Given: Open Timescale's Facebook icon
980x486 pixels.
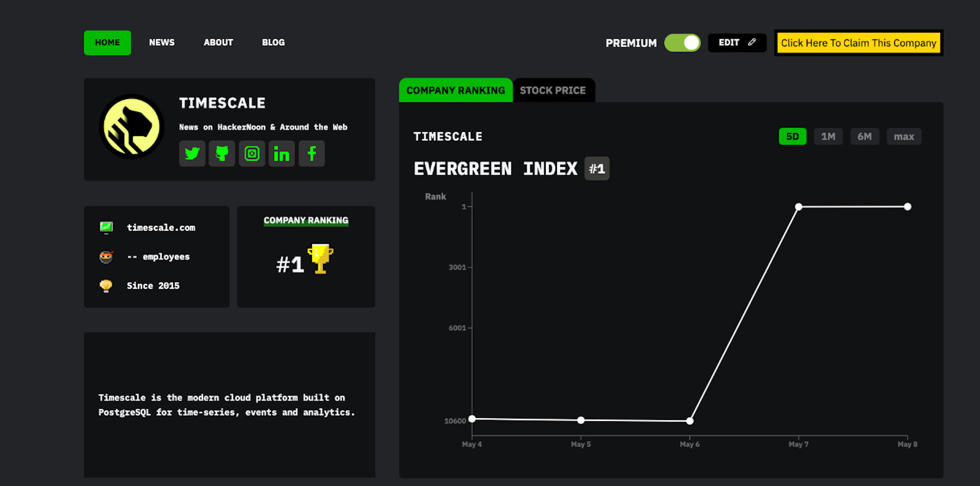Looking at the screenshot, I should point(312,154).
